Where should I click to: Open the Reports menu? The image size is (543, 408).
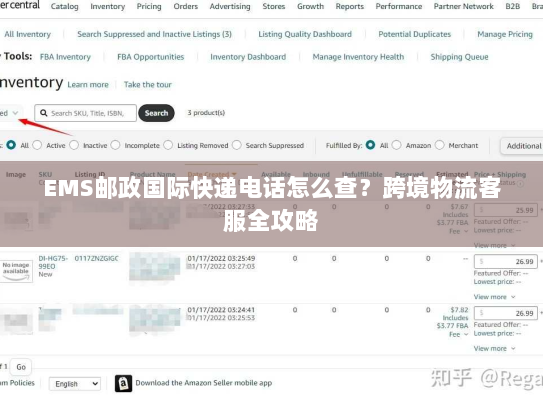350,6
